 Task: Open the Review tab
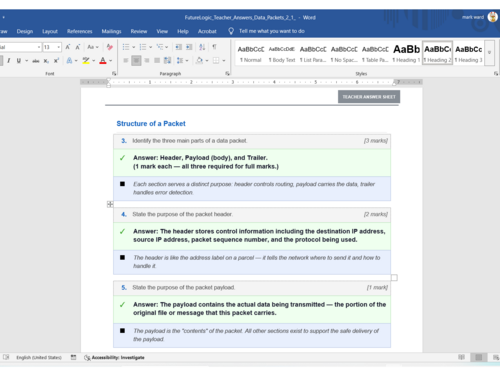pyautogui.click(x=139, y=31)
